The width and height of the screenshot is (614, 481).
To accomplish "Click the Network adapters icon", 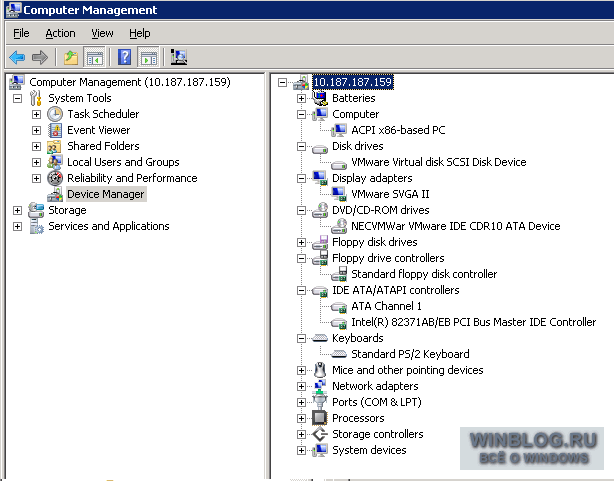I will click(x=320, y=386).
